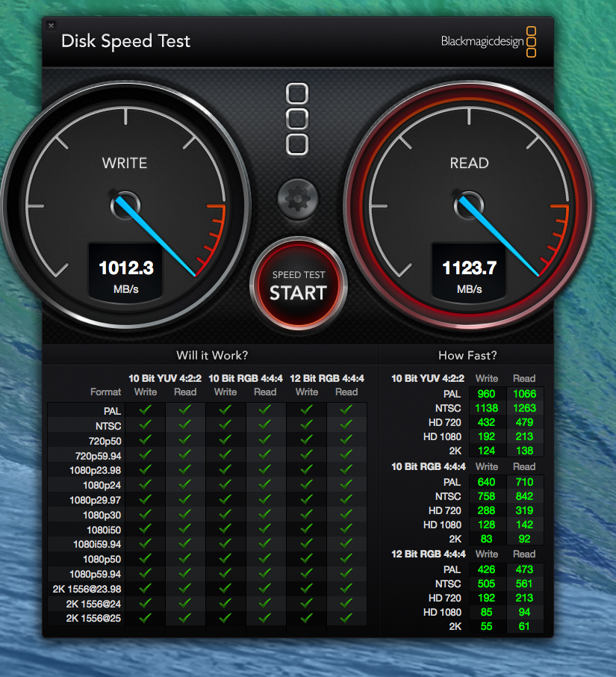616x677 pixels.
Task: Click 10 Bit RGB PAL read value 710
Action: 525,482
